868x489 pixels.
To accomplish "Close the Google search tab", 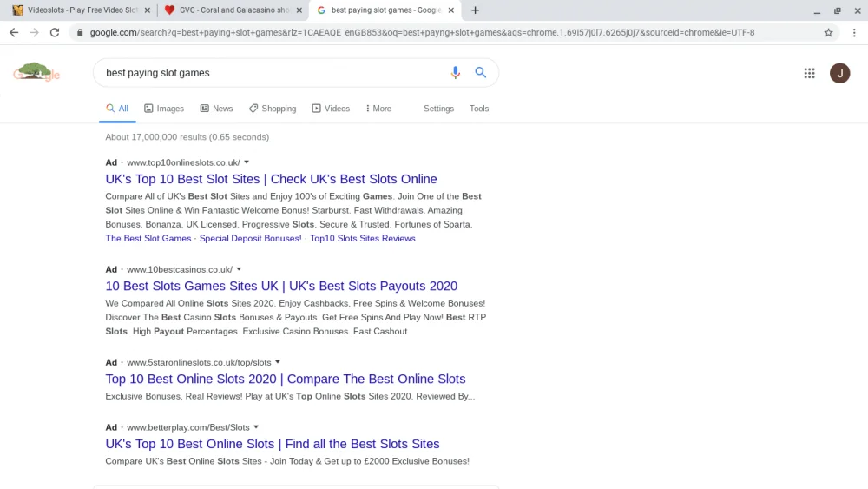I will click(450, 10).
